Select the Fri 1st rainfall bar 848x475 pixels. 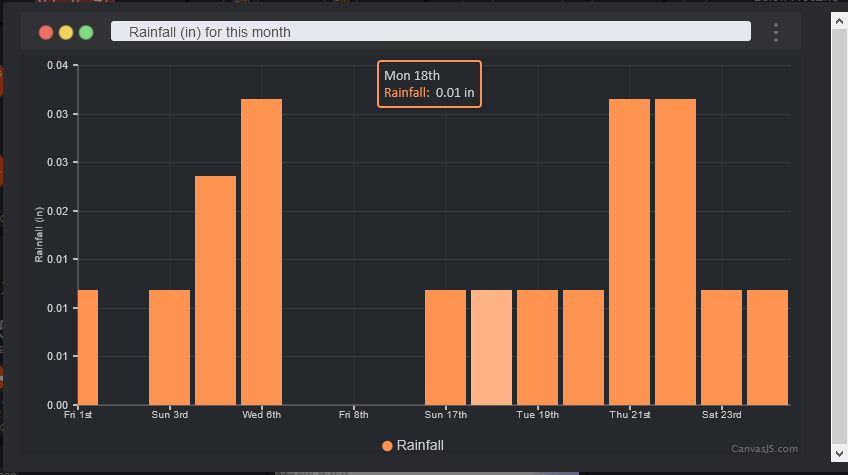coord(88,347)
